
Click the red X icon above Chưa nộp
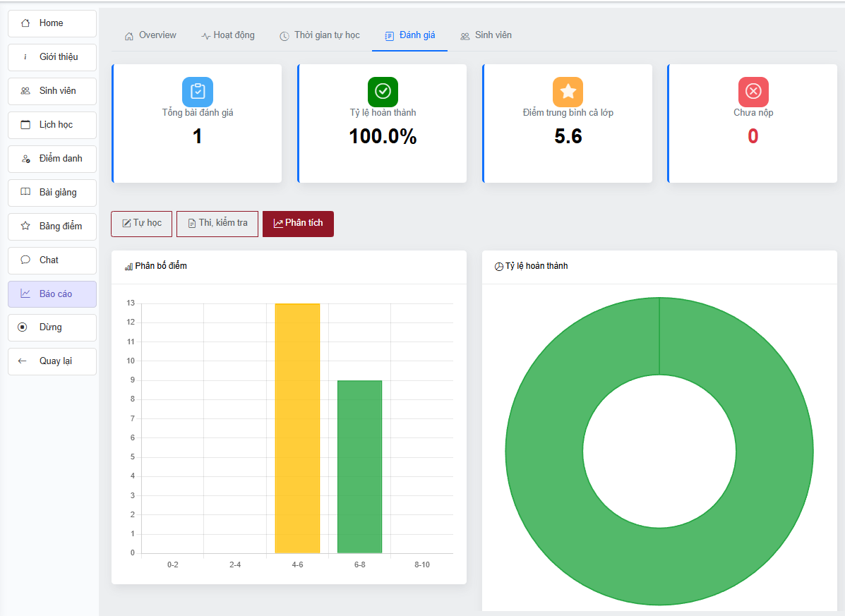click(x=753, y=92)
